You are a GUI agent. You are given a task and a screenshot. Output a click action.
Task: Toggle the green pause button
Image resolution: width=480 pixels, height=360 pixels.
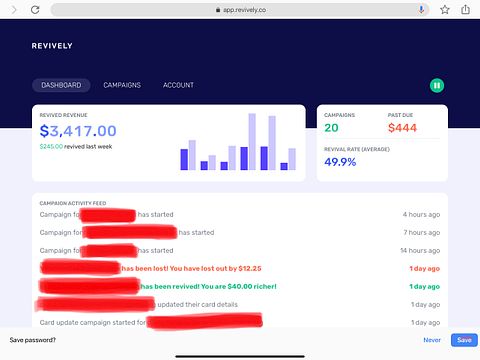tap(437, 86)
